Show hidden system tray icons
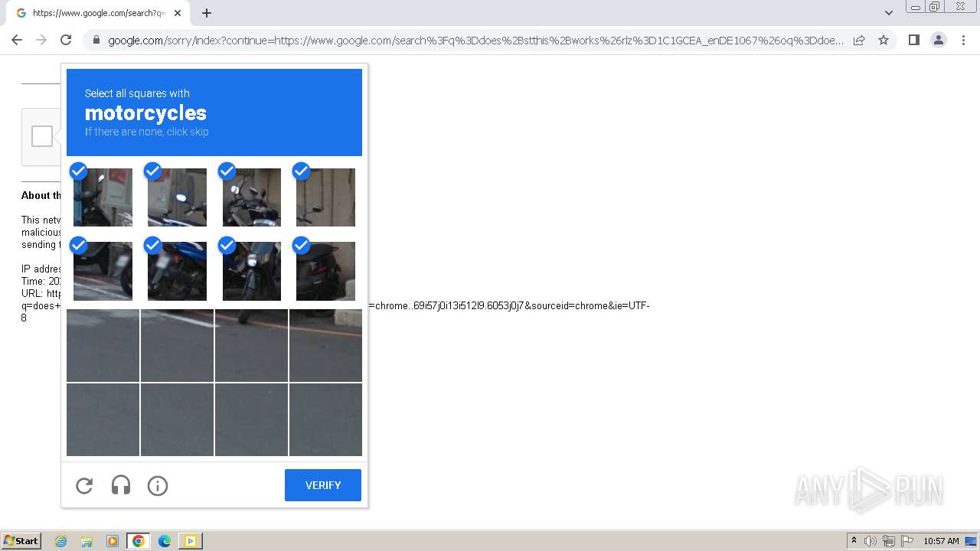Image resolution: width=980 pixels, height=551 pixels. 854,541
